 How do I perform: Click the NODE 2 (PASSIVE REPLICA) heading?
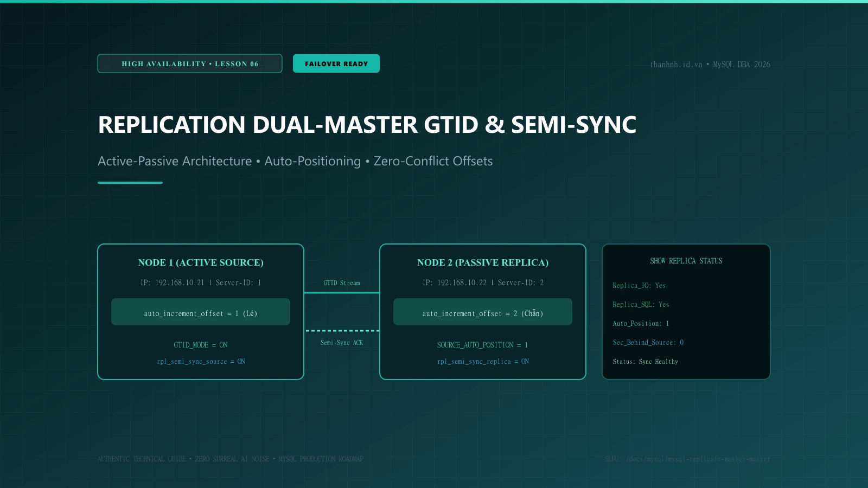(x=483, y=262)
